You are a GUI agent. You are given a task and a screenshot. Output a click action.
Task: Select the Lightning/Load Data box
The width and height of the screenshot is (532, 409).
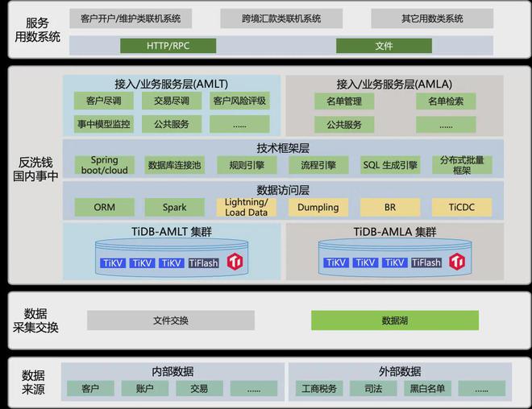tap(247, 207)
